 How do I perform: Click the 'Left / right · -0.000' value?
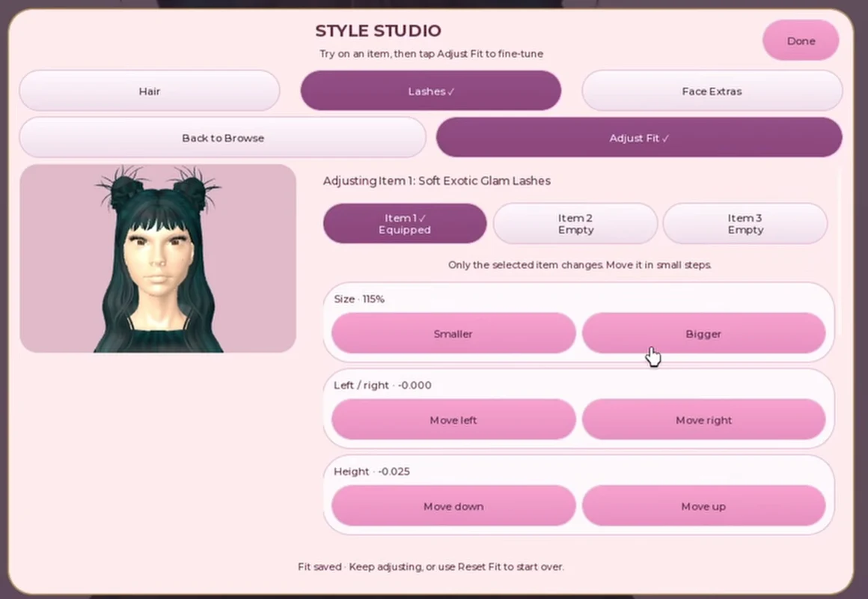(x=382, y=385)
